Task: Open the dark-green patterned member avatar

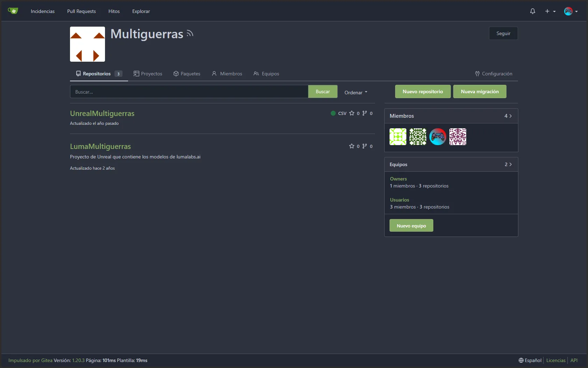Action: [418, 137]
